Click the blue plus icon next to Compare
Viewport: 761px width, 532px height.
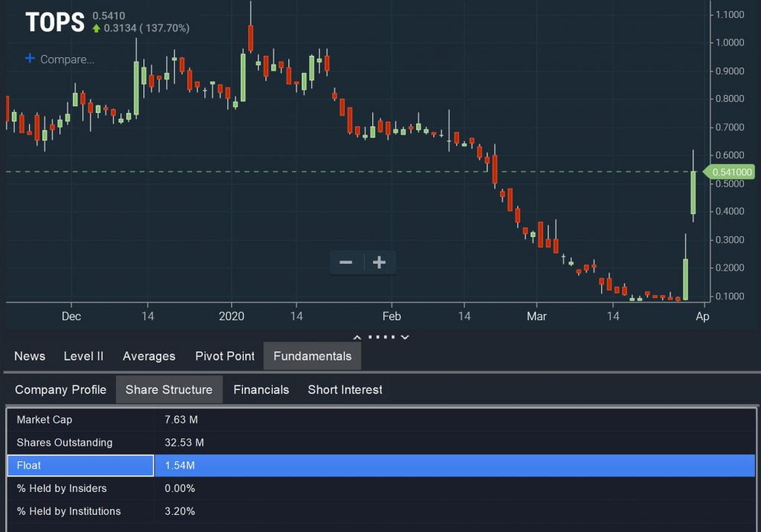(29, 58)
